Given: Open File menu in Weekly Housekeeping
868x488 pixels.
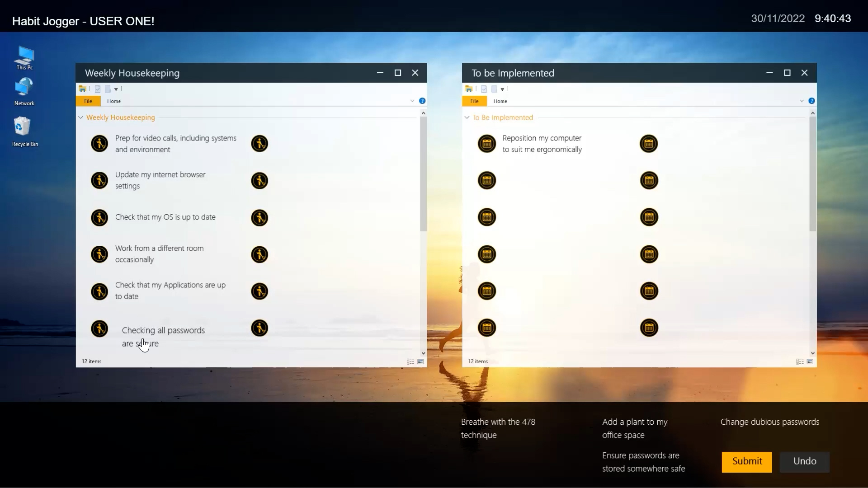Looking at the screenshot, I should point(88,101).
